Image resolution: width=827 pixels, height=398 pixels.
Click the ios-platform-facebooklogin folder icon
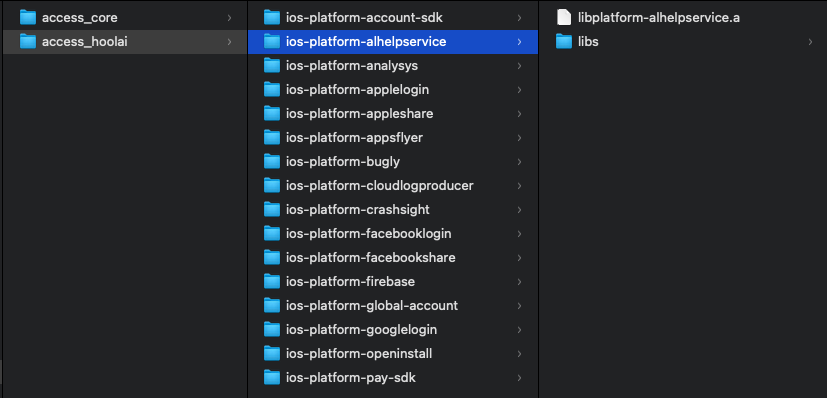(272, 234)
